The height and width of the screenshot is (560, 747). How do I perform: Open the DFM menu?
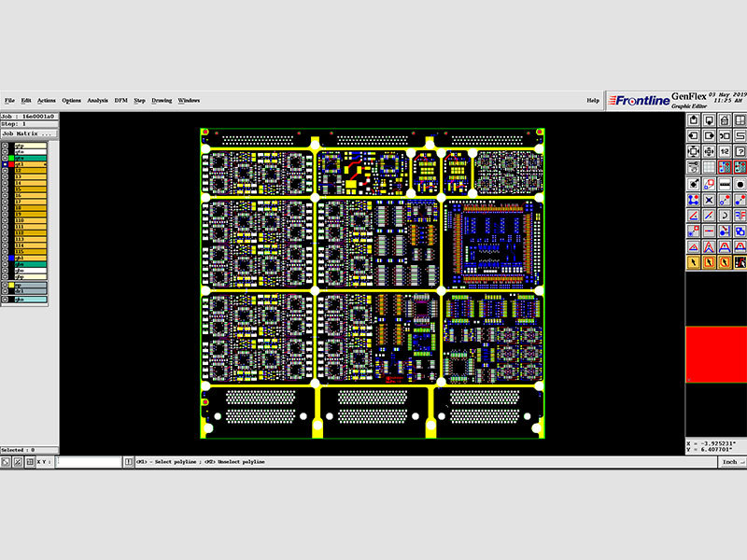(120, 100)
